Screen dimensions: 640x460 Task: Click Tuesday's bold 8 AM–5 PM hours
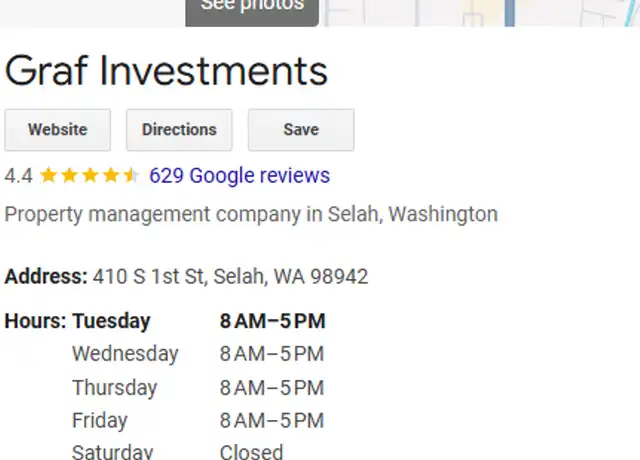click(272, 321)
